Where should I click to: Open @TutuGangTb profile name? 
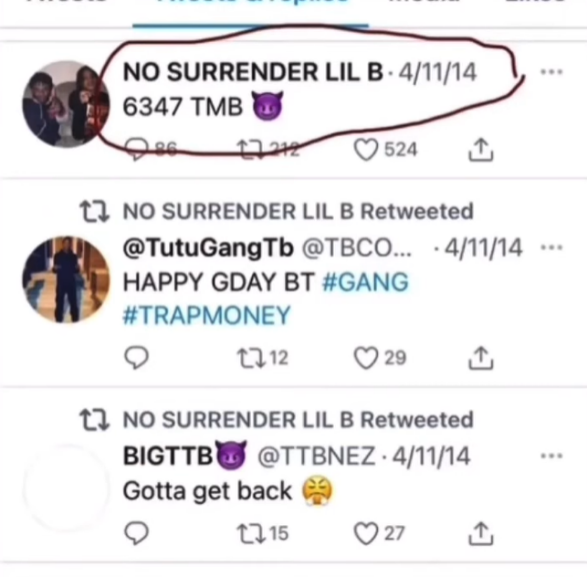click(208, 249)
